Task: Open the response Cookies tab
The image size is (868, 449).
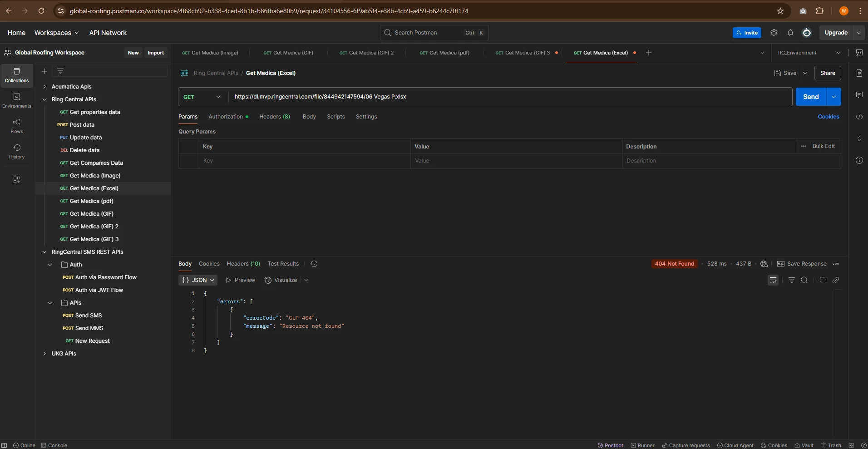Action: pos(209,264)
